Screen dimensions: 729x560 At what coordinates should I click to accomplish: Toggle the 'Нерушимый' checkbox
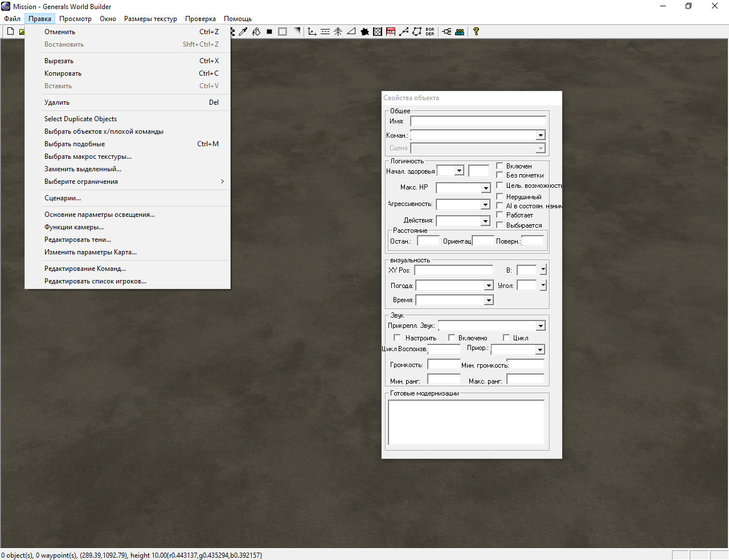[499, 197]
